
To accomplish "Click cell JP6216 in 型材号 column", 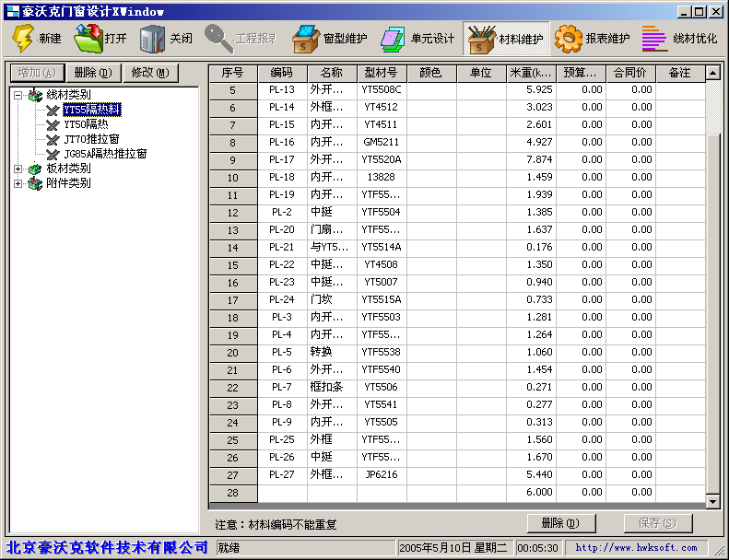I will tap(382, 475).
